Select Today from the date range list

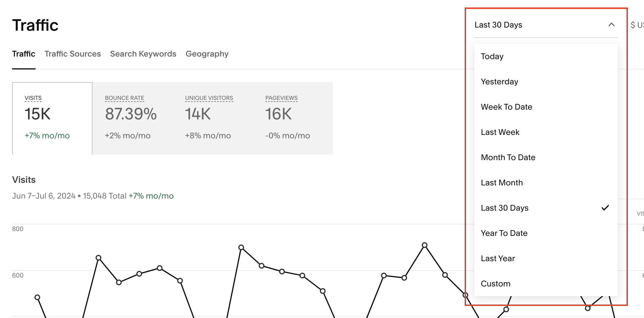point(546,56)
